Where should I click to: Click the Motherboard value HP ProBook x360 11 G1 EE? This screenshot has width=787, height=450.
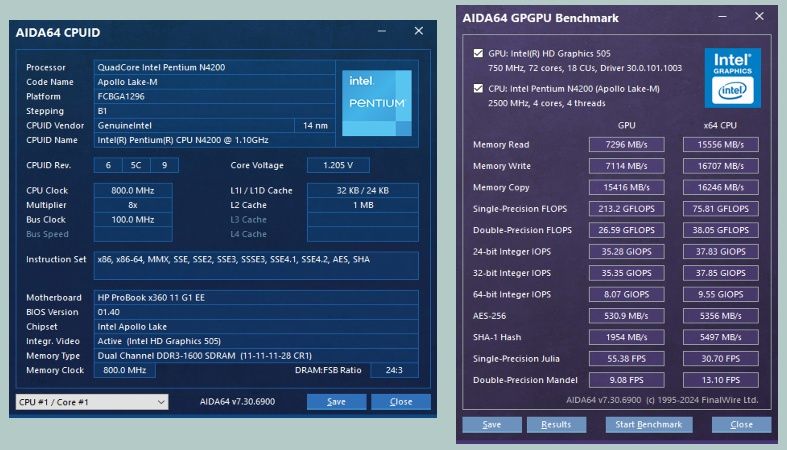[256, 297]
